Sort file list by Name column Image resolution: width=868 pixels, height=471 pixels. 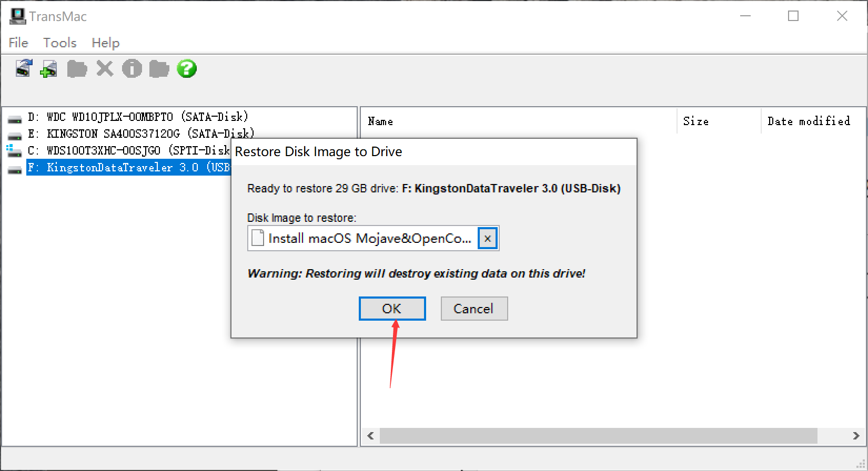[519, 121]
